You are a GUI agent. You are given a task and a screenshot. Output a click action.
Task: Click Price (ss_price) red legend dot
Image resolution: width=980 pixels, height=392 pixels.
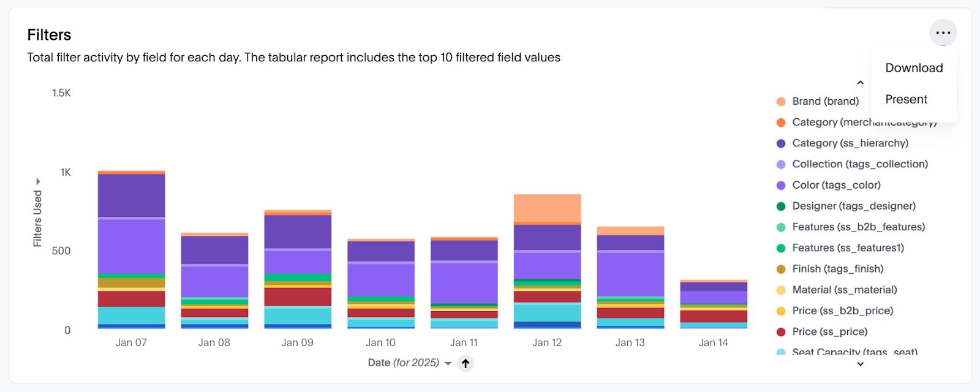click(781, 332)
